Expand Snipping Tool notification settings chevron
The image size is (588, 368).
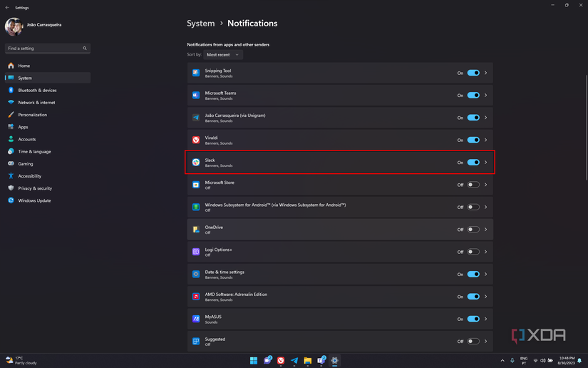pos(486,73)
